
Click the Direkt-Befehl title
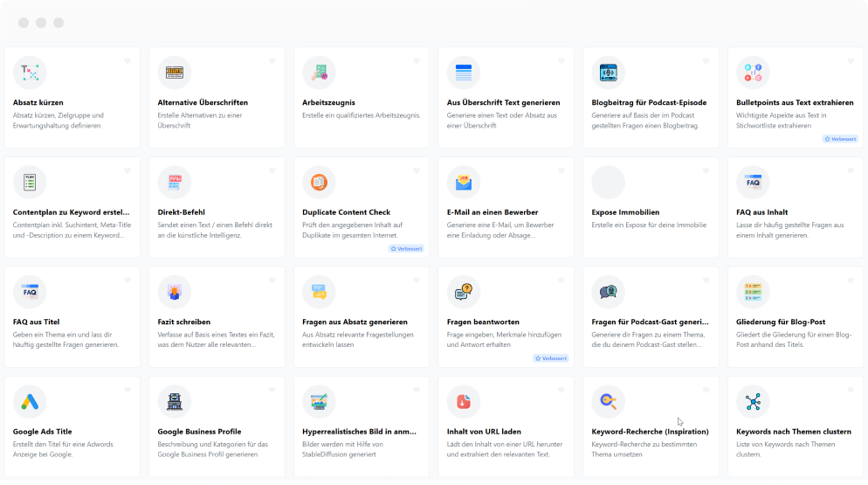click(x=181, y=212)
